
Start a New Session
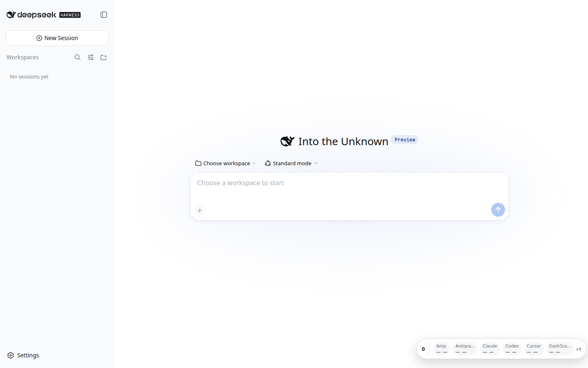click(57, 38)
